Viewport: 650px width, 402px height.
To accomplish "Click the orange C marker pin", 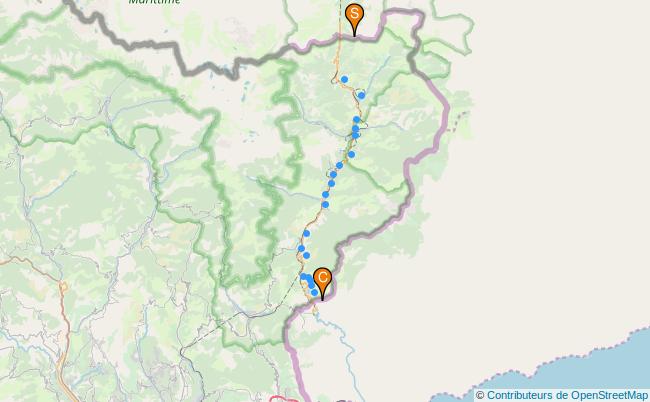I will click(x=323, y=283).
